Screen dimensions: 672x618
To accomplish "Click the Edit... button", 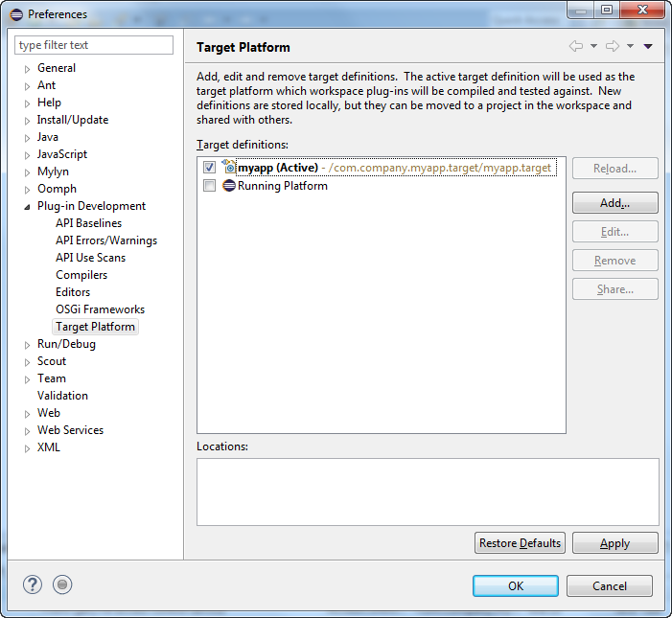I will pyautogui.click(x=615, y=232).
